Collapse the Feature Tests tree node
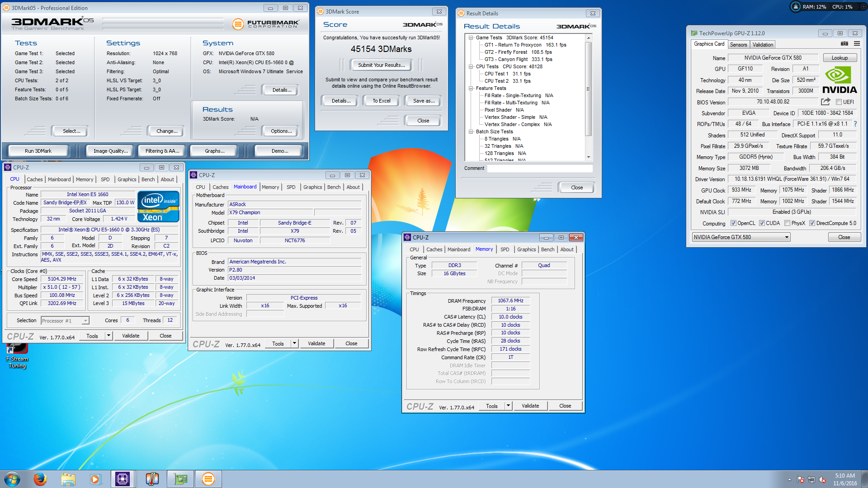 click(x=471, y=89)
